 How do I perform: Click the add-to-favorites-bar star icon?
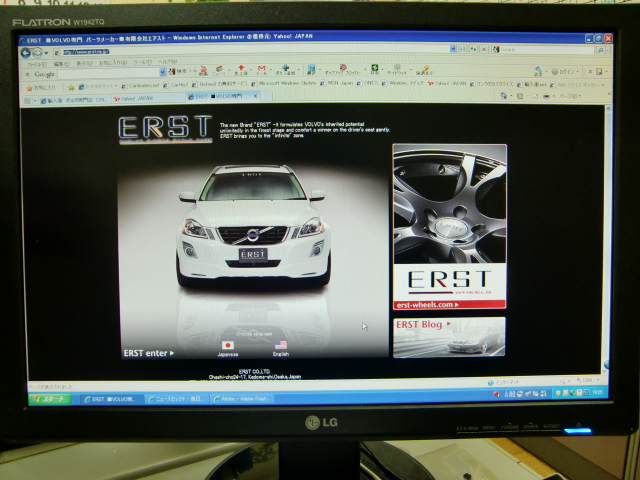point(71,87)
